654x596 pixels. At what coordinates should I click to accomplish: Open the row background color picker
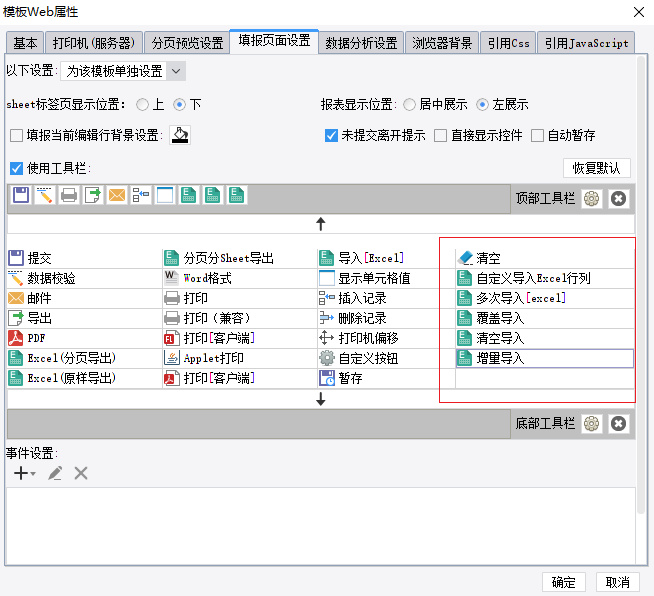[180, 135]
